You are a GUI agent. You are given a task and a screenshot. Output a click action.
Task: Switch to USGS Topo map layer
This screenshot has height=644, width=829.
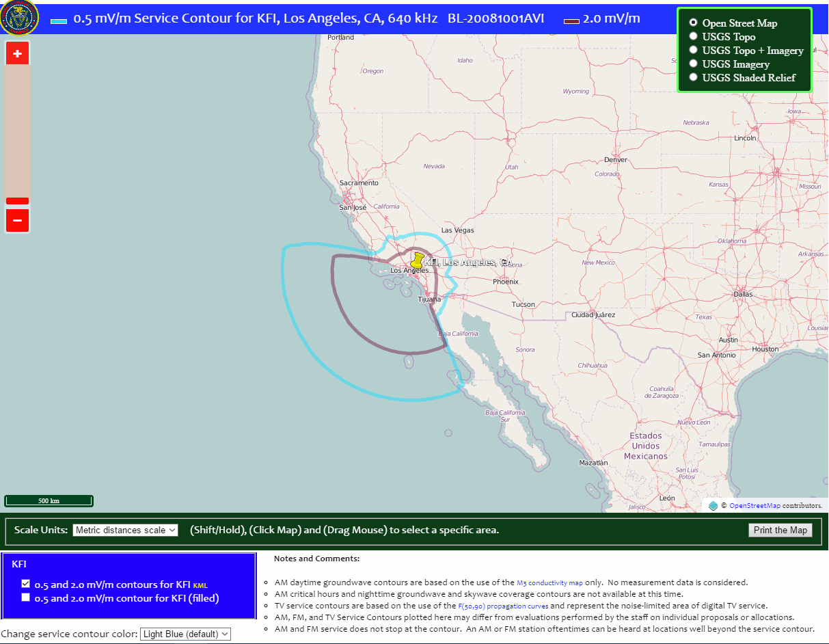pos(693,36)
